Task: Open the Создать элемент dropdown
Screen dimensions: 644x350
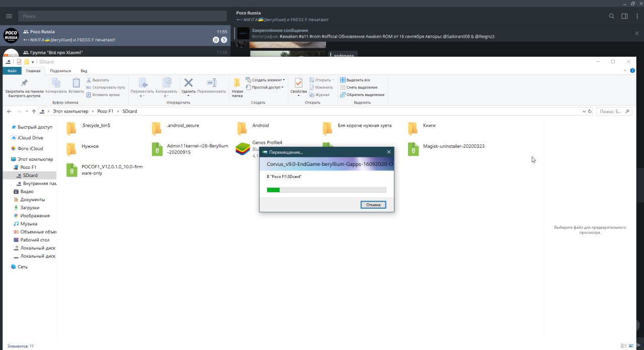Action: pyautogui.click(x=265, y=80)
